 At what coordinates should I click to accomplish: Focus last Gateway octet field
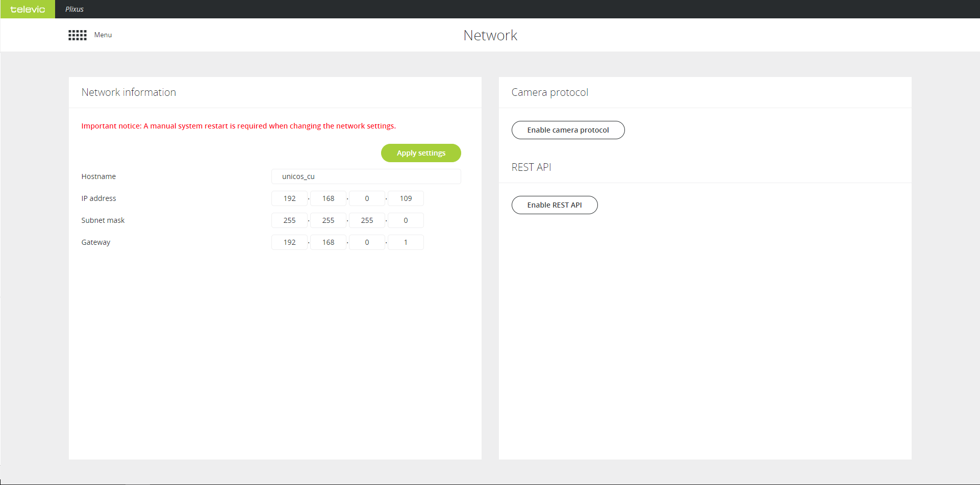406,242
